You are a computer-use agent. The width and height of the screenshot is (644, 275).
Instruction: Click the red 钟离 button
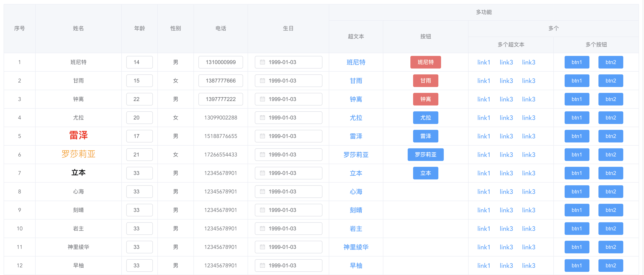[x=425, y=99]
